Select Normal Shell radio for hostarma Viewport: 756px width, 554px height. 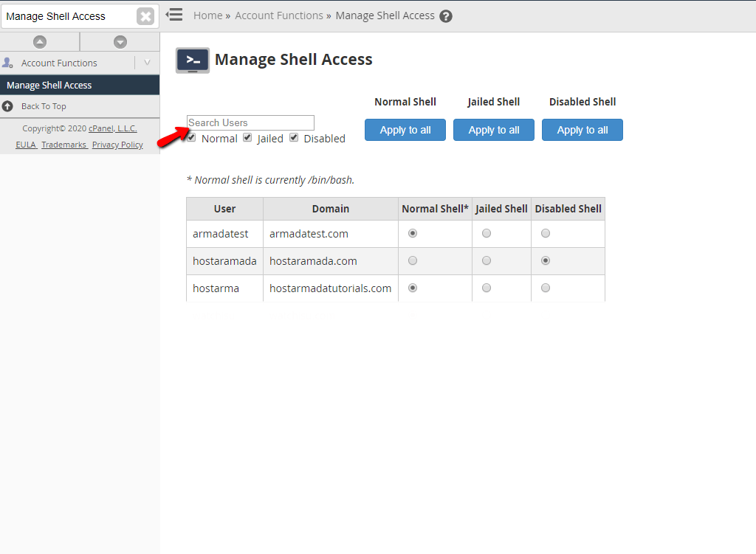point(412,288)
